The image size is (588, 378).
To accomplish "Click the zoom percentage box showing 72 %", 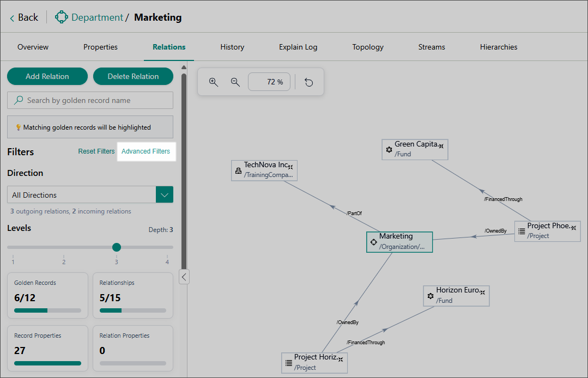I will pos(269,82).
